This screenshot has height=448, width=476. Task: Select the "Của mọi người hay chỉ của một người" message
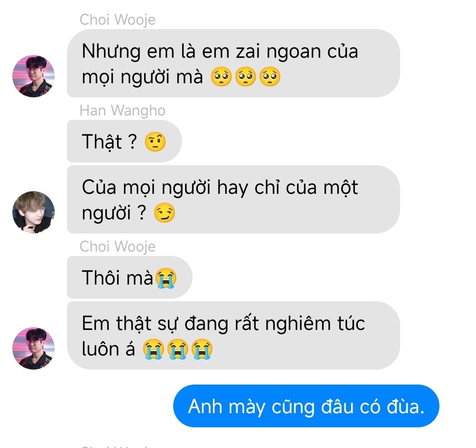tap(233, 199)
